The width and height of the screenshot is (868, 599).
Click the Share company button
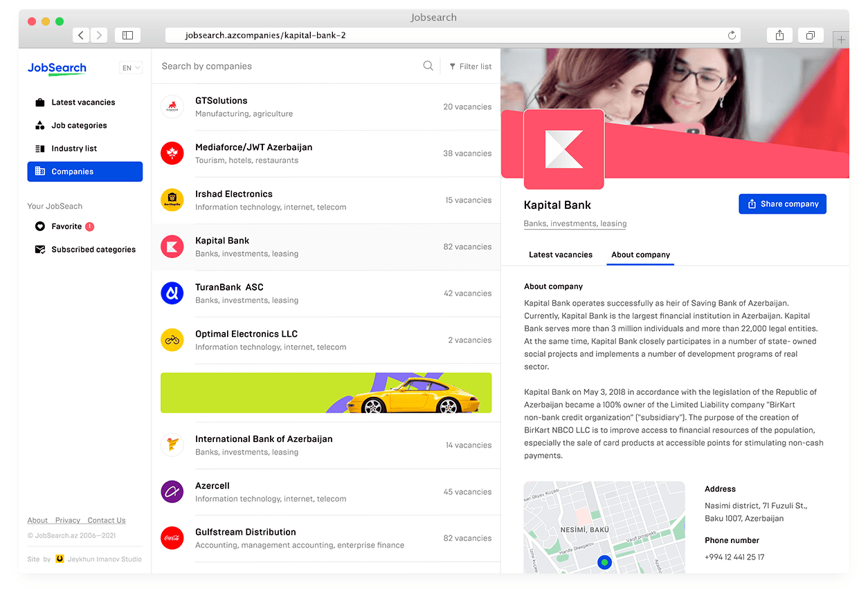pyautogui.click(x=783, y=204)
